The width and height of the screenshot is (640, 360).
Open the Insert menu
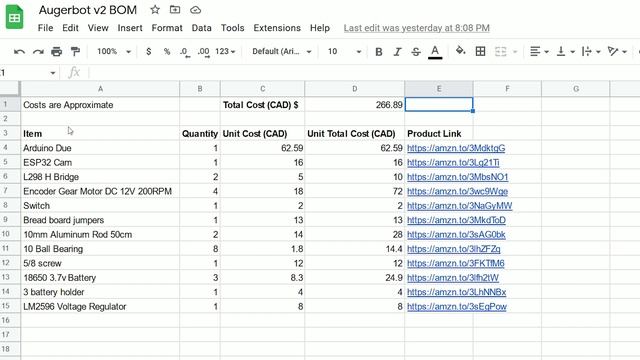tap(130, 28)
